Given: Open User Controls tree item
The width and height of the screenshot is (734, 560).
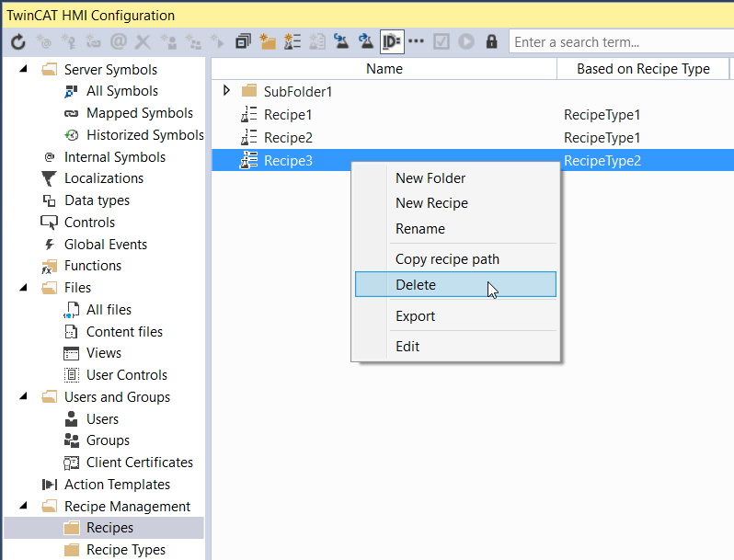Looking at the screenshot, I should pyautogui.click(x=127, y=375).
